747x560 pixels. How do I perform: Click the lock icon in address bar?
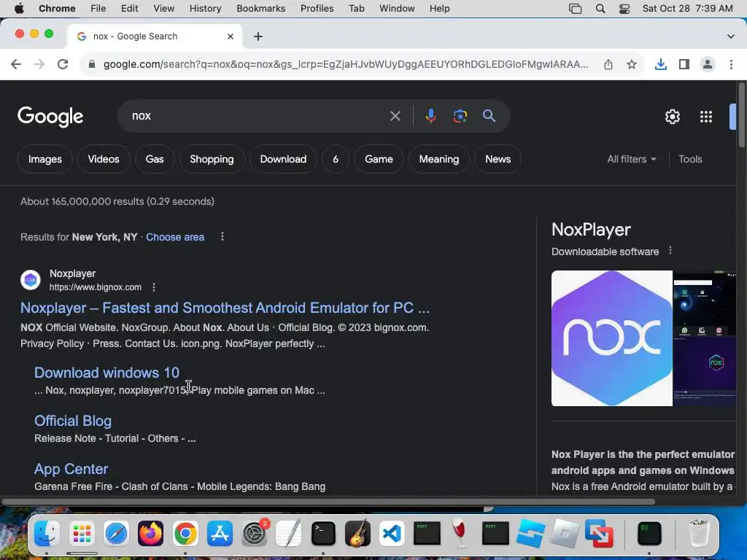(x=92, y=64)
